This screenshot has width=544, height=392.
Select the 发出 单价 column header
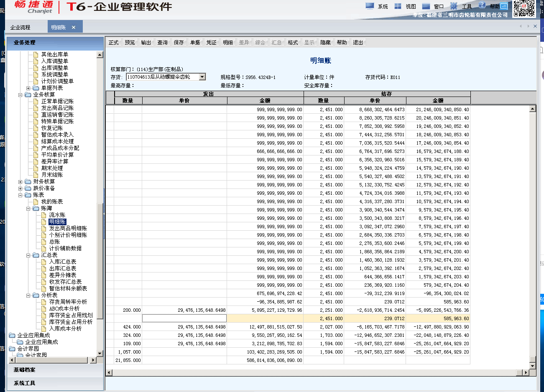pos(184,101)
